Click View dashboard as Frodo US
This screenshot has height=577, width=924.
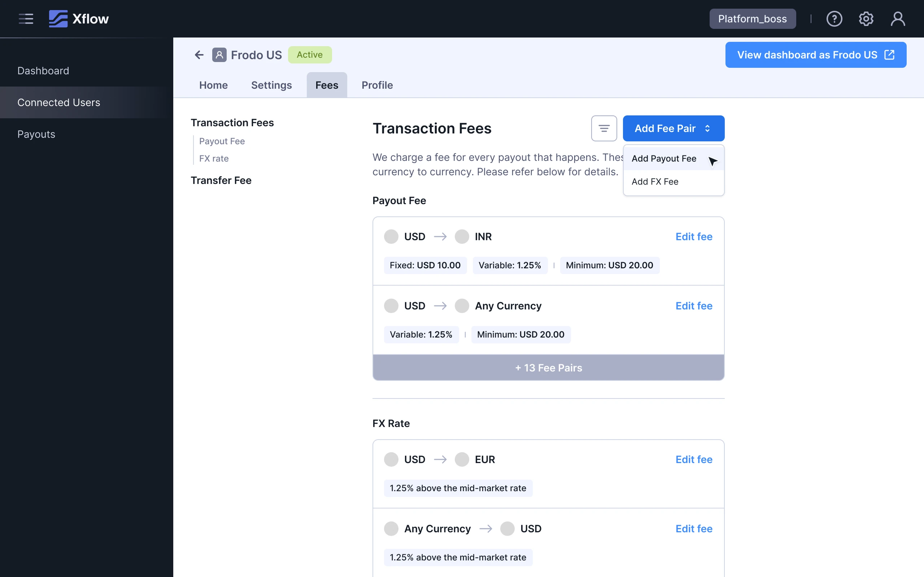pyautogui.click(x=807, y=54)
